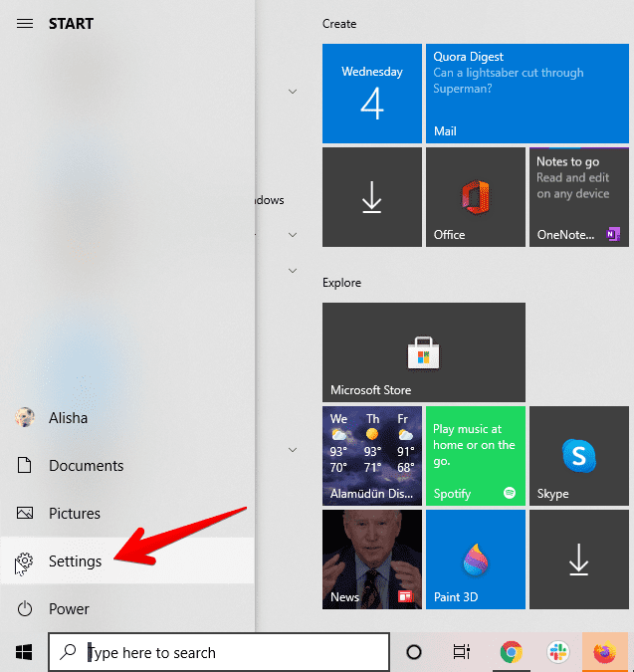This screenshot has width=634, height=672.
Task: Click the START label text
Action: (x=71, y=24)
